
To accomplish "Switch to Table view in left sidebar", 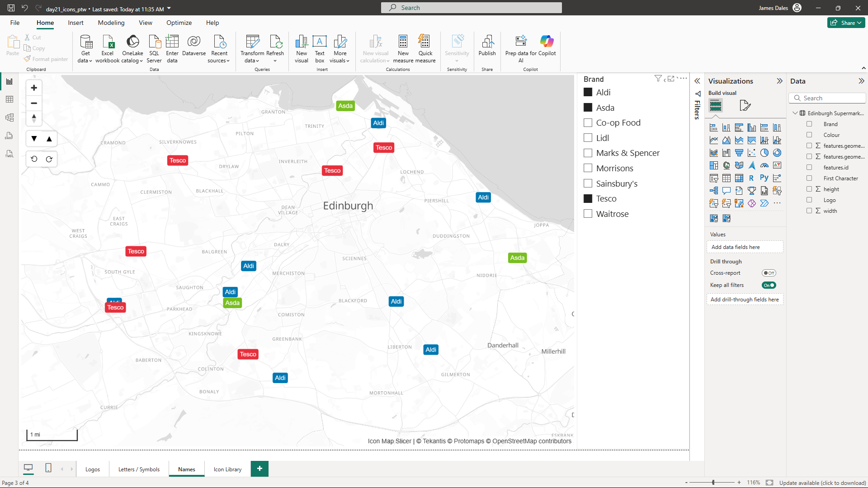I will pos(9,99).
